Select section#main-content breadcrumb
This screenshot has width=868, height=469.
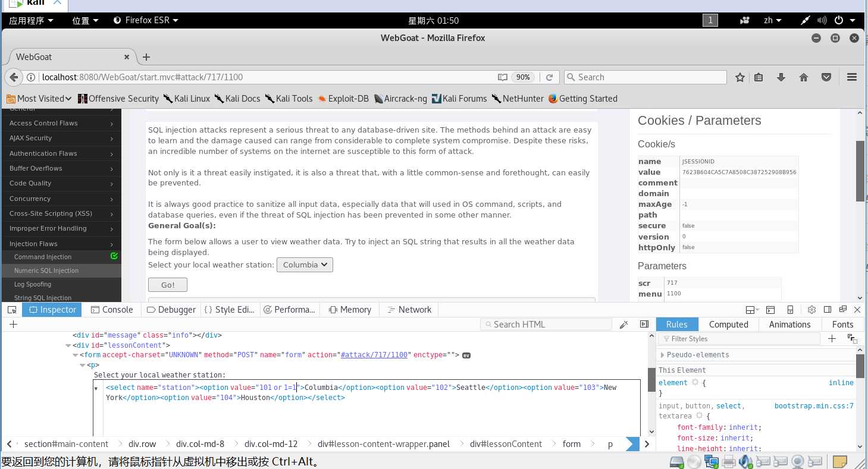tap(66, 444)
